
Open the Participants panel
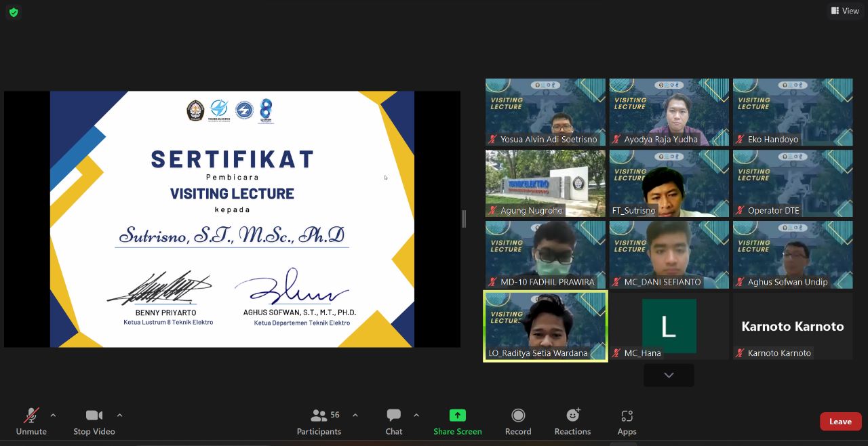pyautogui.click(x=319, y=422)
